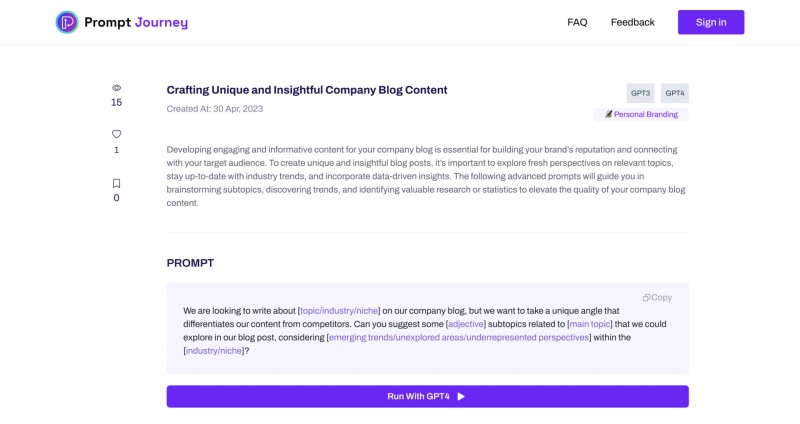800x424 pixels.
Task: Click the emerging trends placeholder variable
Action: [x=459, y=337]
